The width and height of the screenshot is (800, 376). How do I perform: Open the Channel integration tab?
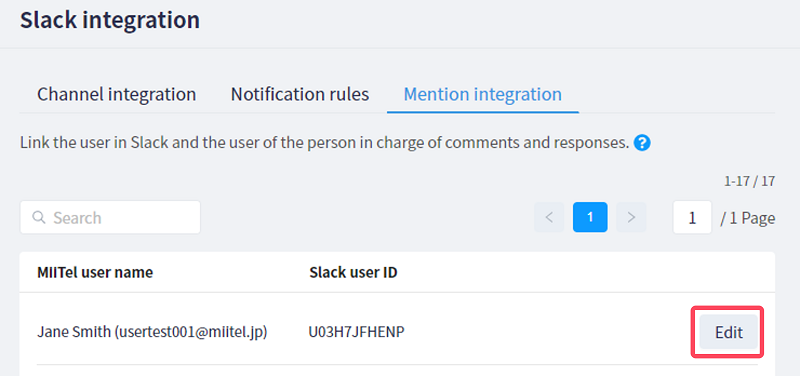tap(116, 94)
